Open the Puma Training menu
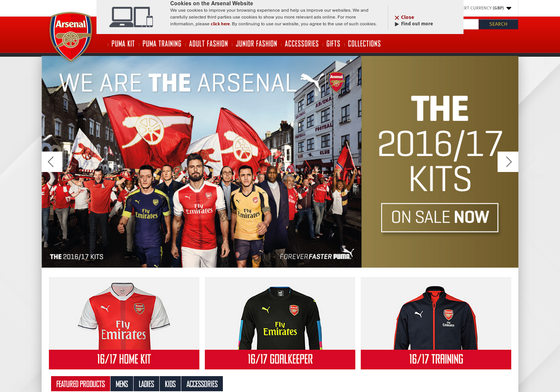This screenshot has width=560, height=392. tap(162, 44)
